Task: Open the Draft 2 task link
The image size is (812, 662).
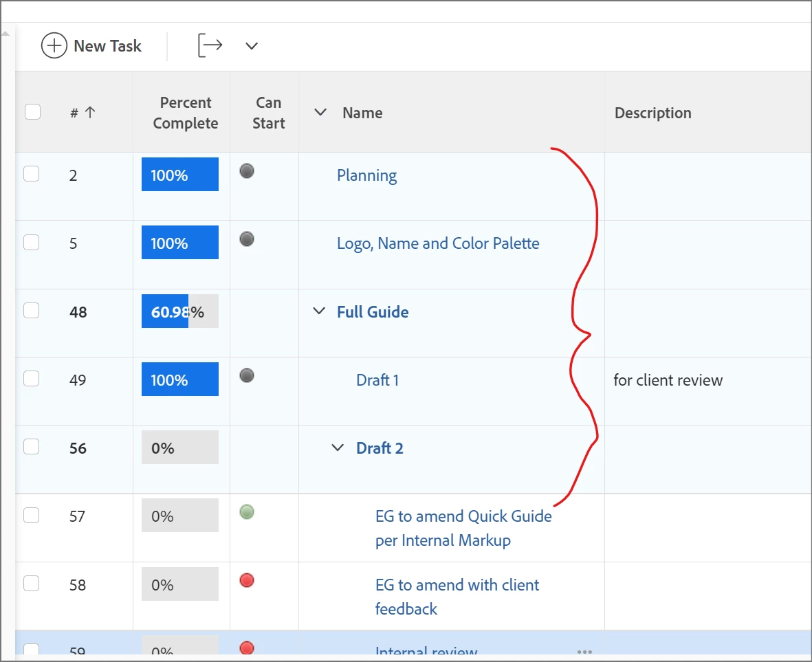Action: tap(380, 448)
